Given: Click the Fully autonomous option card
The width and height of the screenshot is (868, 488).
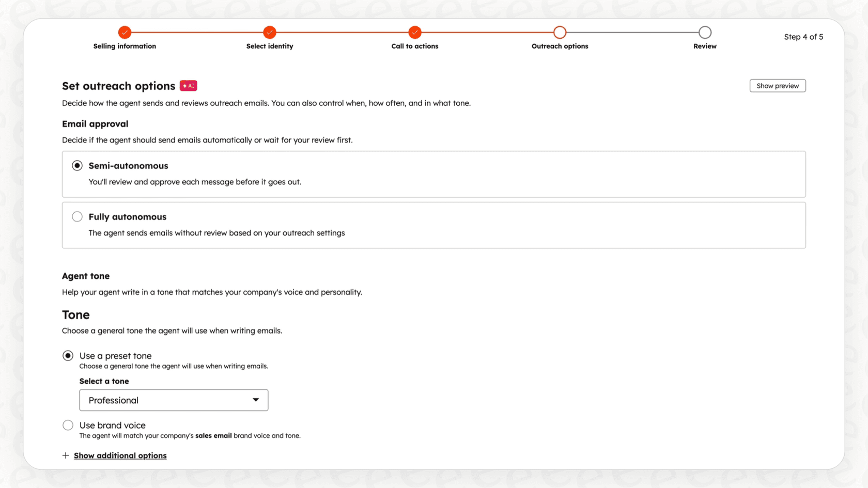Looking at the screenshot, I should pyautogui.click(x=433, y=225).
